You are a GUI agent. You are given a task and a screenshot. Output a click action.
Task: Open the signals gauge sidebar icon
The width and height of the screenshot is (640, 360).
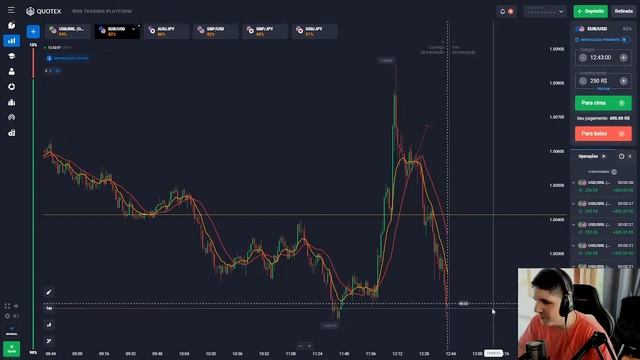[x=11, y=118]
